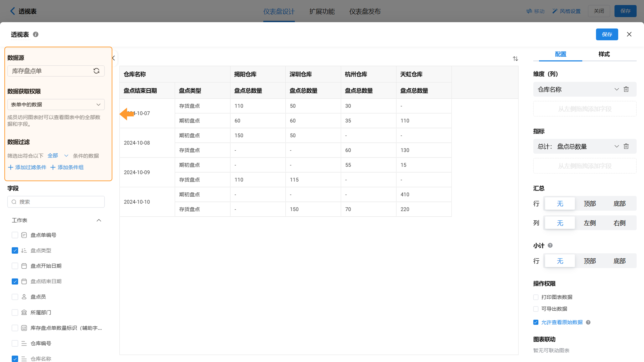Click the 揭阳仓库 column header
644x362 pixels.
pos(258,74)
